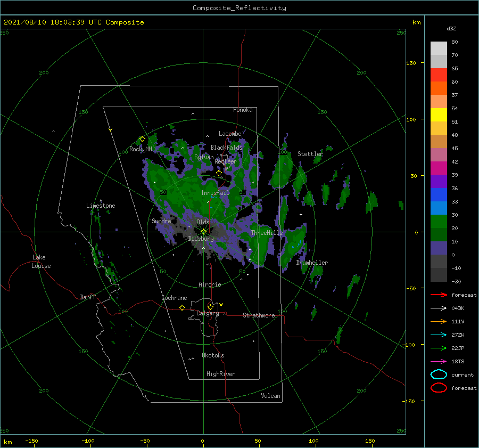Click the Sundre town label
Screen dimensions: 479x448
click(x=161, y=221)
